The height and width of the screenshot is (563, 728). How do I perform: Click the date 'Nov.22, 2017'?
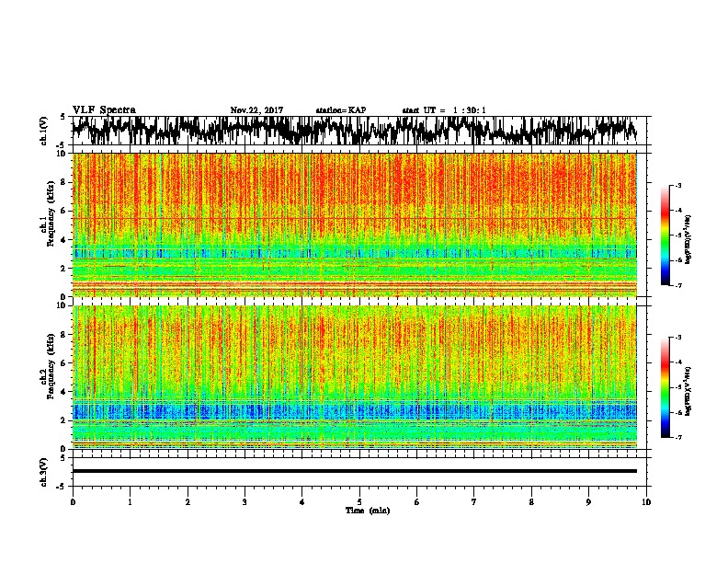(256, 110)
